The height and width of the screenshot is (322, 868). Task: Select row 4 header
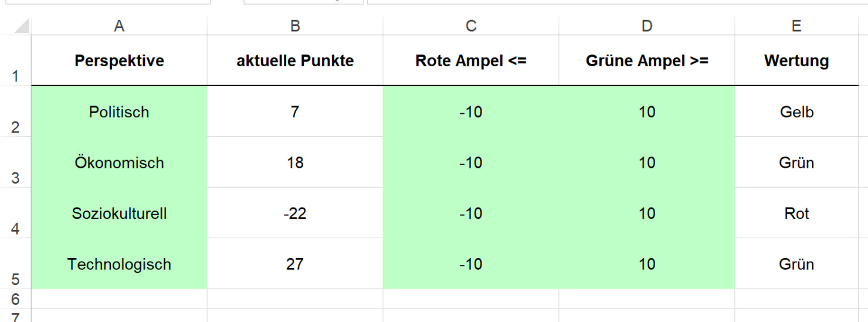[15, 213]
